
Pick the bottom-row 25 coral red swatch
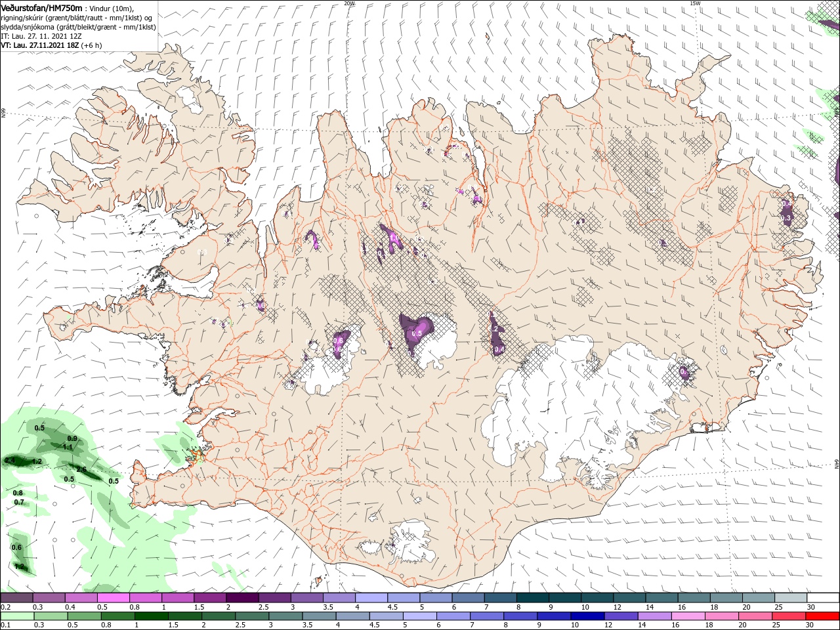point(789,616)
